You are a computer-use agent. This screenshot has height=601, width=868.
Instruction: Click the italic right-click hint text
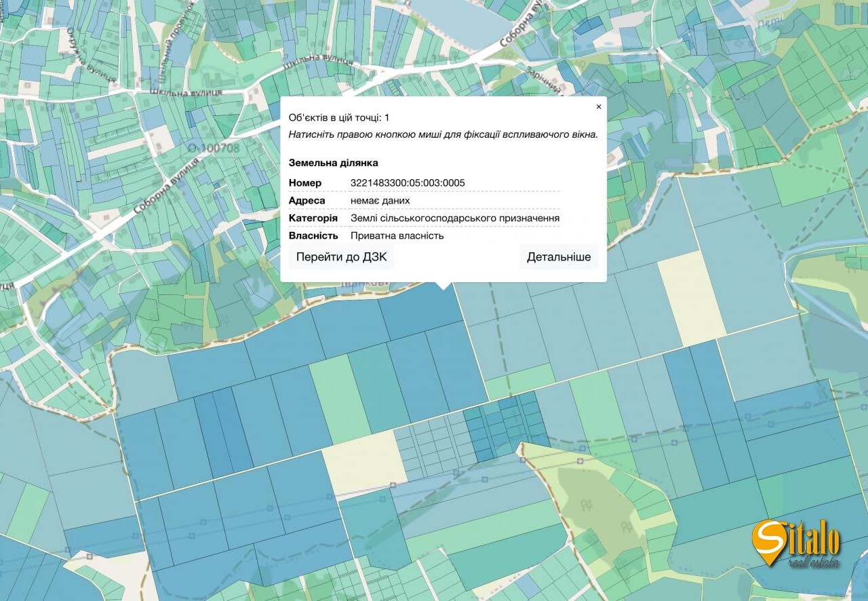(x=443, y=134)
